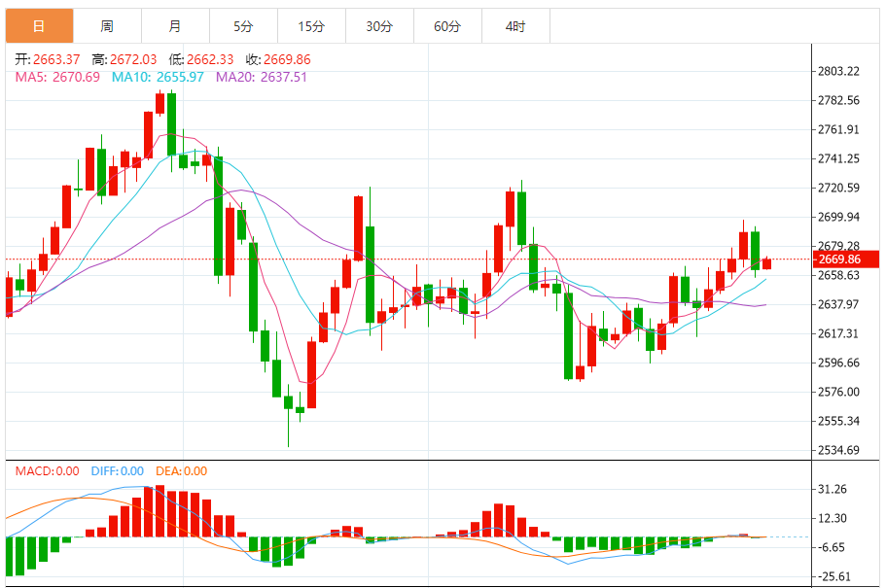The image size is (886, 588).
Task: Click the 2761.91 price axis label
Action: pos(838,129)
